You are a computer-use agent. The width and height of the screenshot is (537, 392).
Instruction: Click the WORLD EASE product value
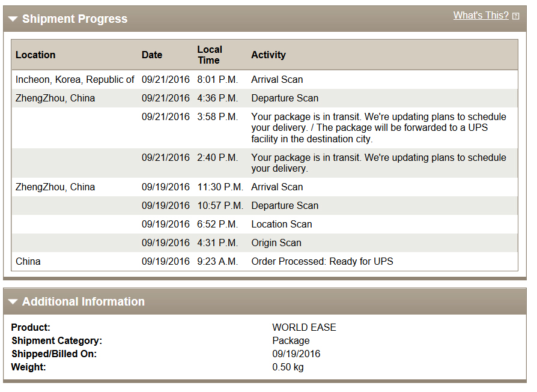point(304,327)
